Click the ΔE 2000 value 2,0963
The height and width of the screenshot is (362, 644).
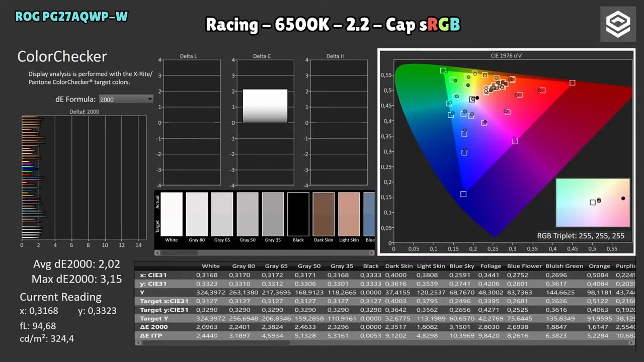click(x=208, y=327)
